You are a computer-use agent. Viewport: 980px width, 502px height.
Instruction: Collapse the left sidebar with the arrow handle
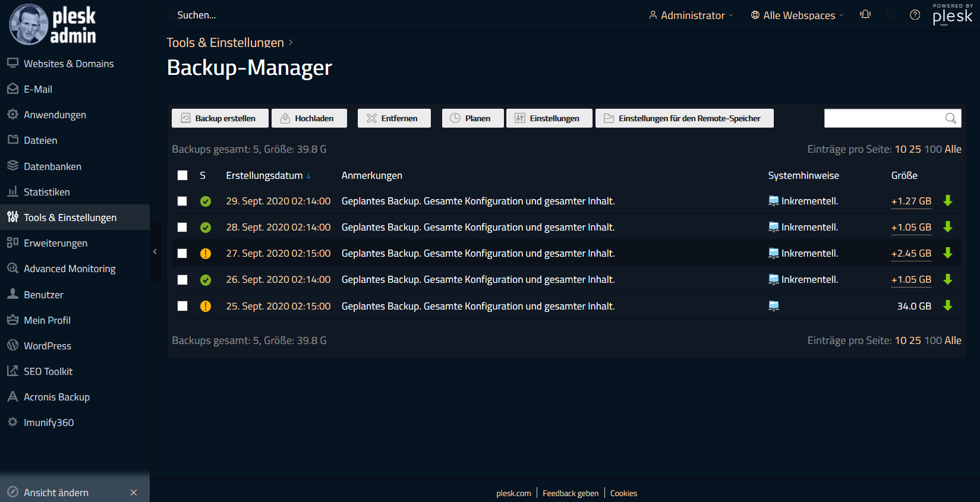155,251
